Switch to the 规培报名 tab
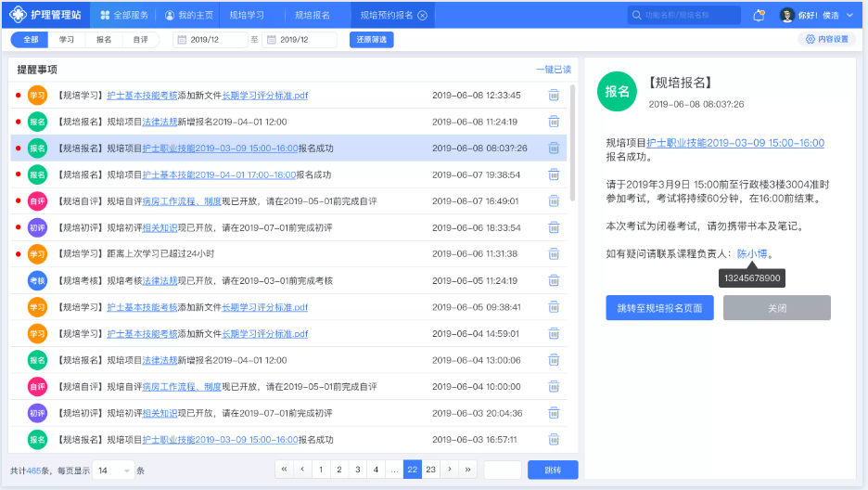Screen dimensions: 868x490 [x=313, y=16]
